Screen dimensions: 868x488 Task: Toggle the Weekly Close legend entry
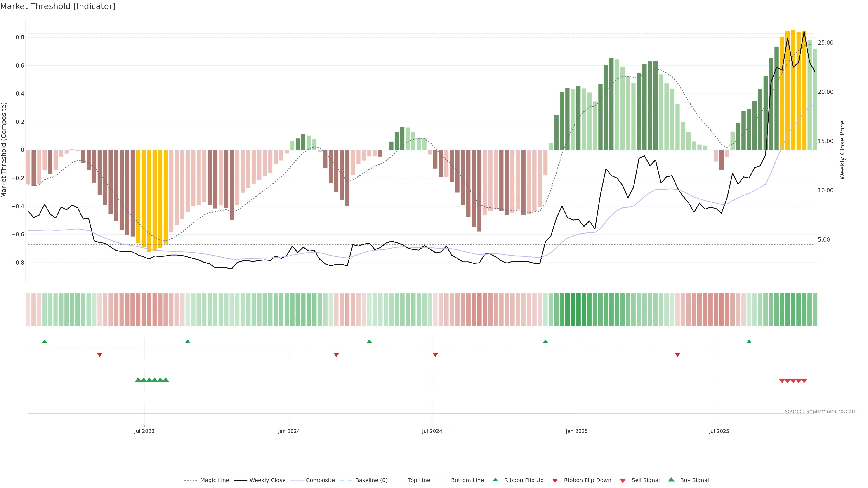click(267, 480)
